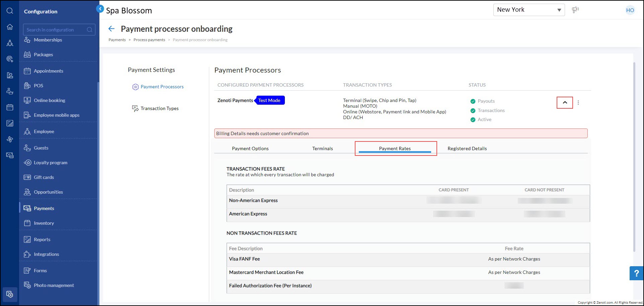Click the Configuration sidebar heading
This screenshot has width=644, height=306.
[41, 11]
